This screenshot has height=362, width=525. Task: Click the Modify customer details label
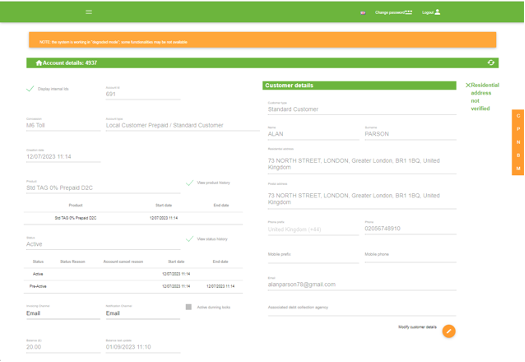pos(417,327)
